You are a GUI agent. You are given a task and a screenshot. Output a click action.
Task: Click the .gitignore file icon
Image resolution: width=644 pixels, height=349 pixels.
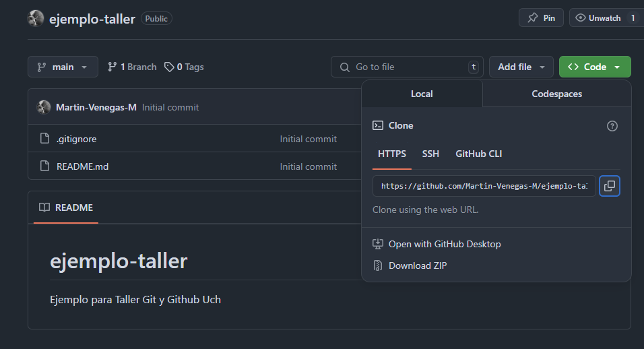44,139
